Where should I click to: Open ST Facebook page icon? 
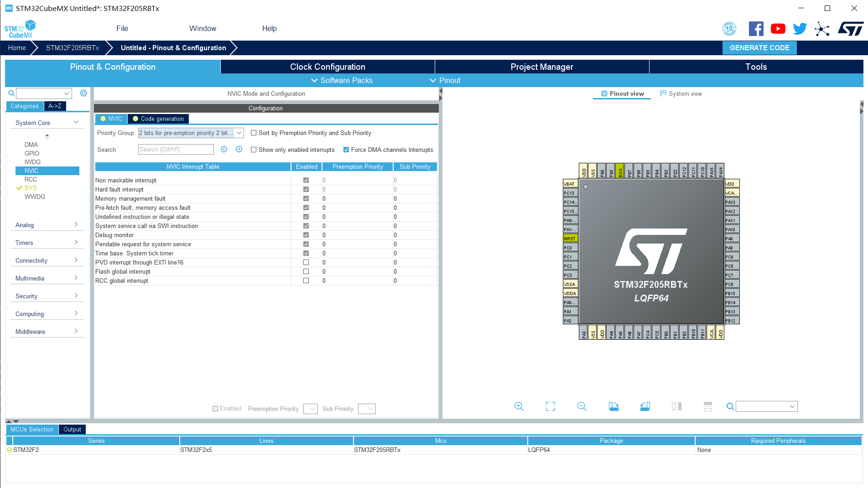[756, 29]
